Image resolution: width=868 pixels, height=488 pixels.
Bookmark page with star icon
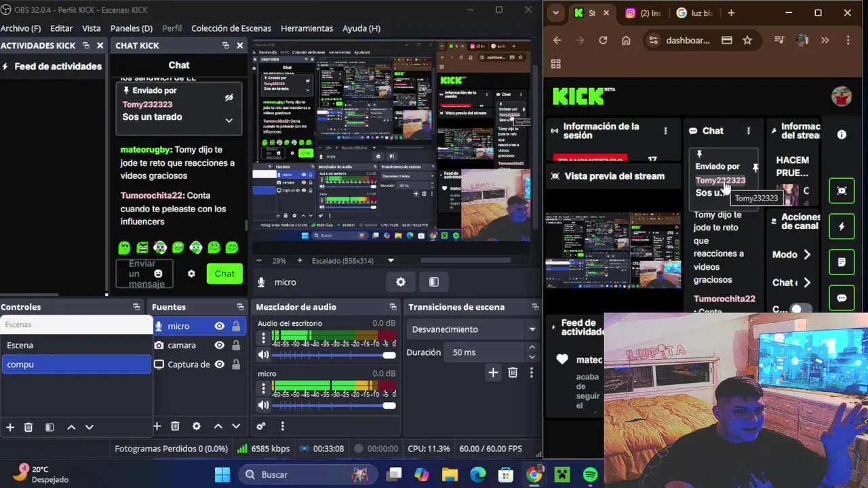click(747, 41)
